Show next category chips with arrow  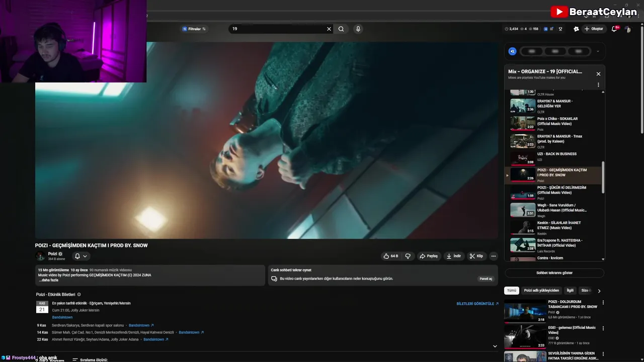(599, 291)
